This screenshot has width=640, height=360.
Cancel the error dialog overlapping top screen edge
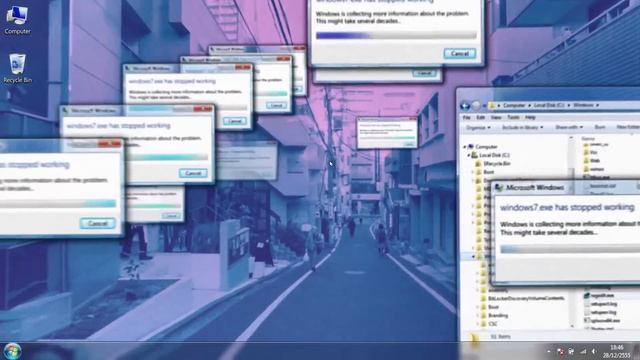point(460,53)
